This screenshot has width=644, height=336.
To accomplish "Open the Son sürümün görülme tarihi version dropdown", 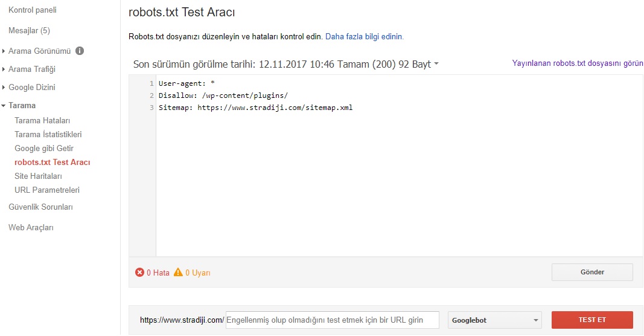I will (436, 63).
